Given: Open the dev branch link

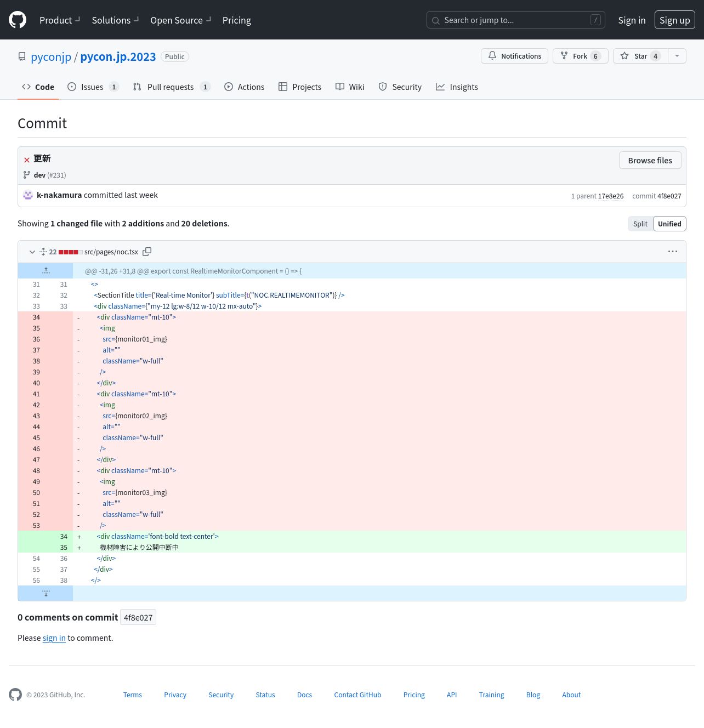Looking at the screenshot, I should point(39,175).
